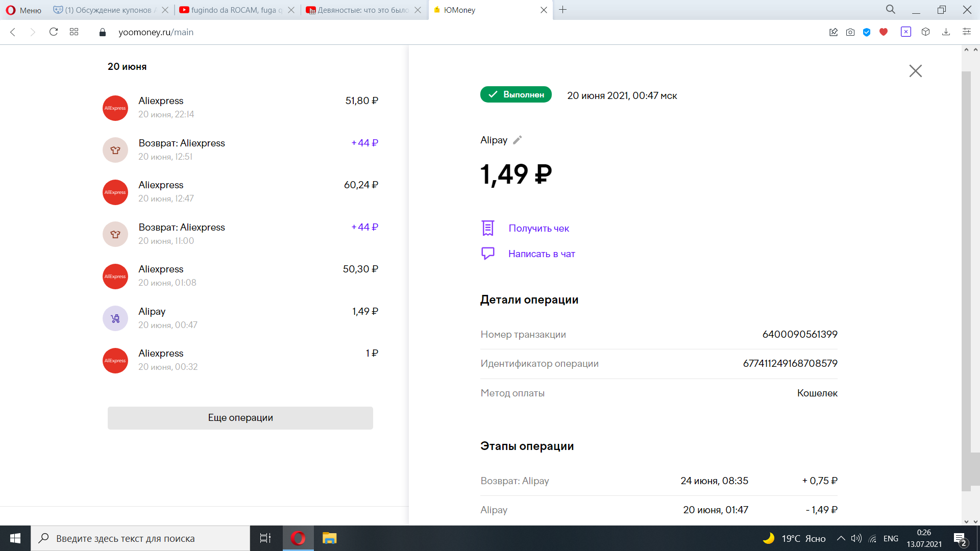
Task: Click the receipt icon beside Получить чек
Action: point(488,228)
